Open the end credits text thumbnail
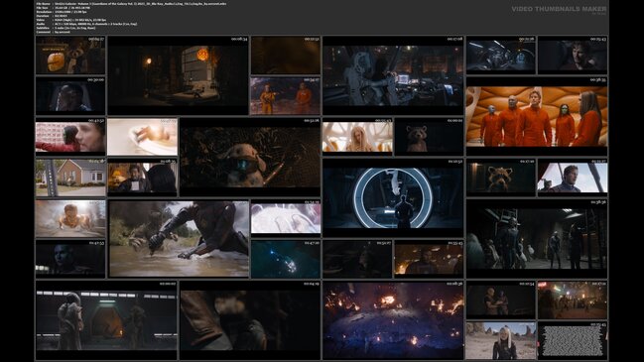Image resolution: width=644 pixels, height=362 pixels. click(x=573, y=340)
